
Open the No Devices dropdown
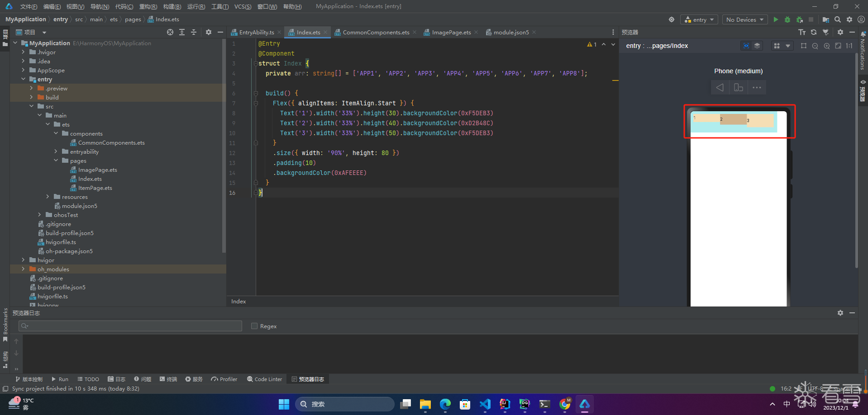(x=744, y=19)
